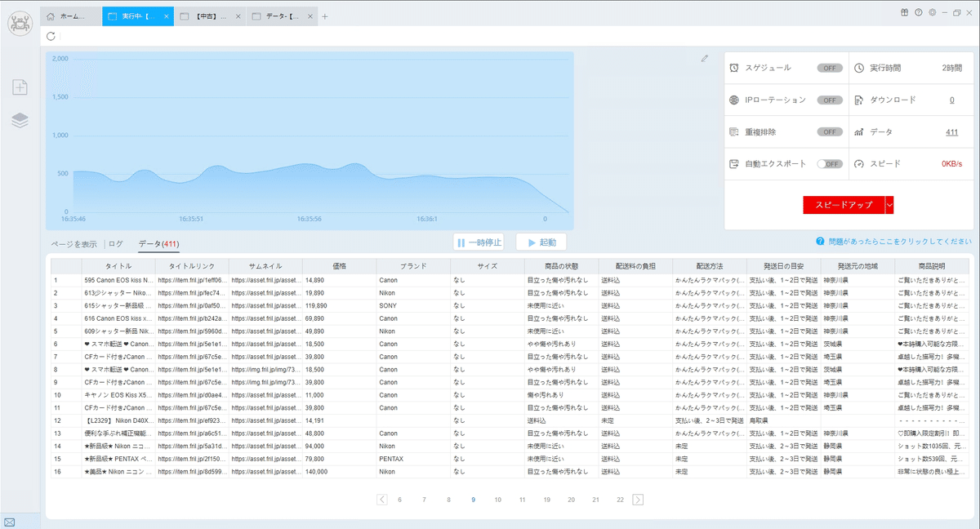Click the タイトル column header
This screenshot has width=980, height=529.
pos(118,266)
